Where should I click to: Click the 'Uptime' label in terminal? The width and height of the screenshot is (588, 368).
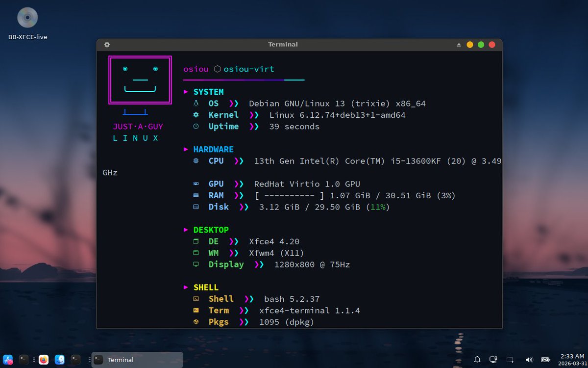pyautogui.click(x=223, y=127)
